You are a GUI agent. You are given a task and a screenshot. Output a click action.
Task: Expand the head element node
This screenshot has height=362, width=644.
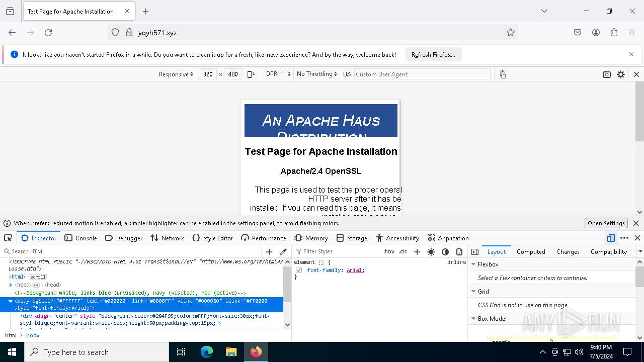11,285
